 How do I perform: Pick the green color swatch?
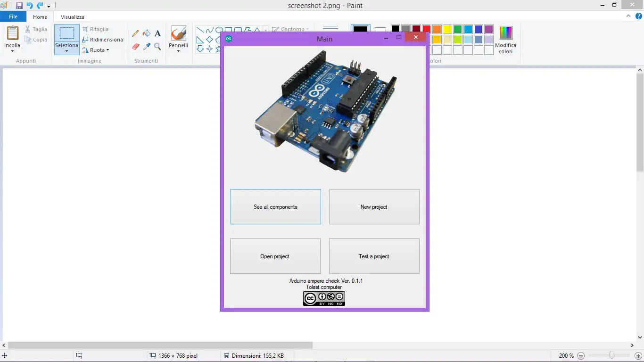(458, 29)
